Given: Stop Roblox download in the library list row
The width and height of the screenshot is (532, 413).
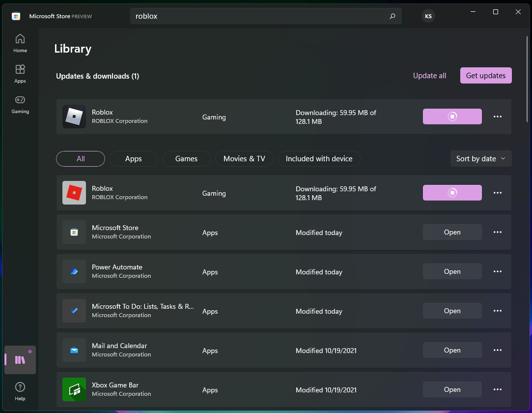Looking at the screenshot, I should point(452,193).
